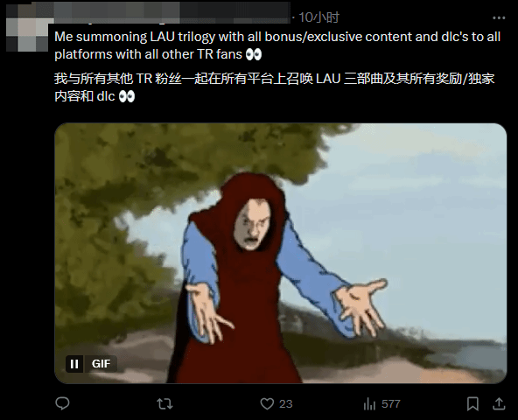
Task: Click the like count 23
Action: (x=286, y=403)
